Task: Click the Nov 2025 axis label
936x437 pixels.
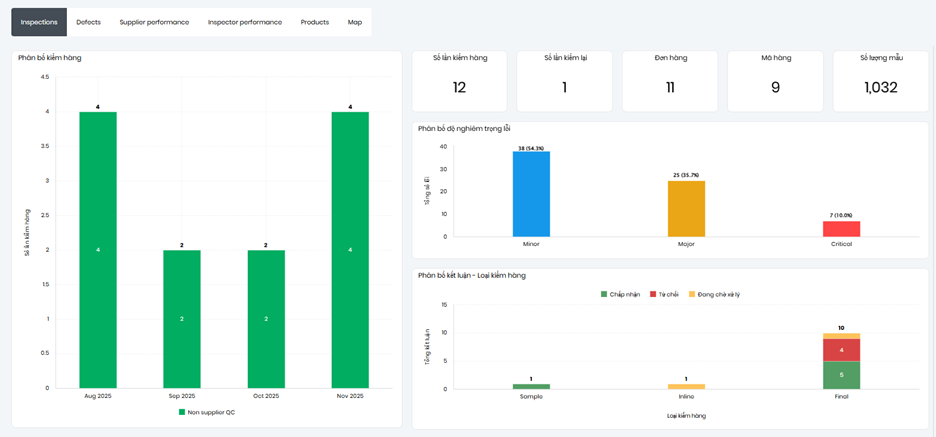Action: point(350,396)
